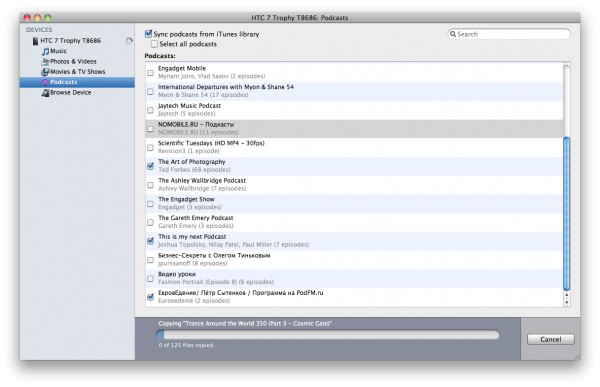Click the Podcasts sidebar icon

45,82
